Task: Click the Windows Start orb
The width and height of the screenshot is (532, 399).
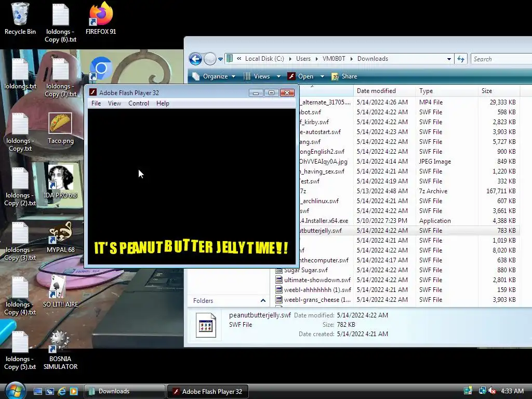Action: point(15,391)
